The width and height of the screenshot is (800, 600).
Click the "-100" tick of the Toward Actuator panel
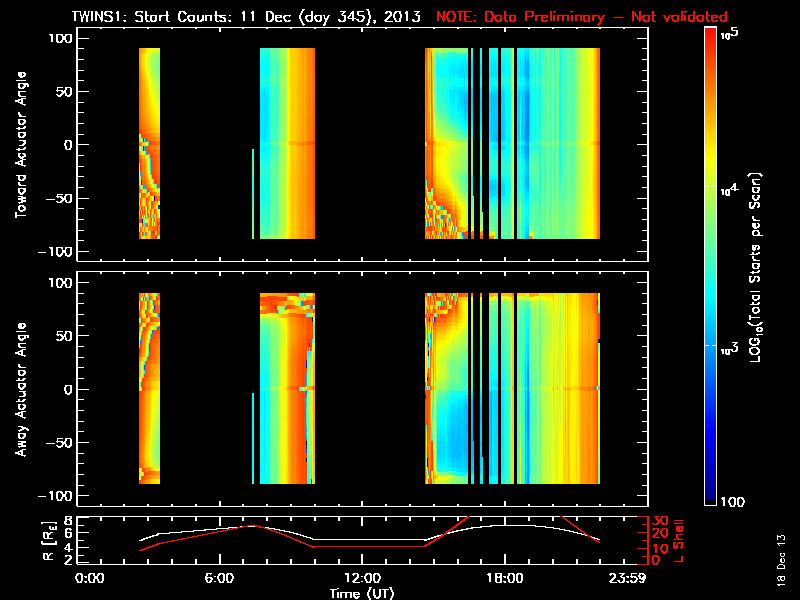(56, 252)
